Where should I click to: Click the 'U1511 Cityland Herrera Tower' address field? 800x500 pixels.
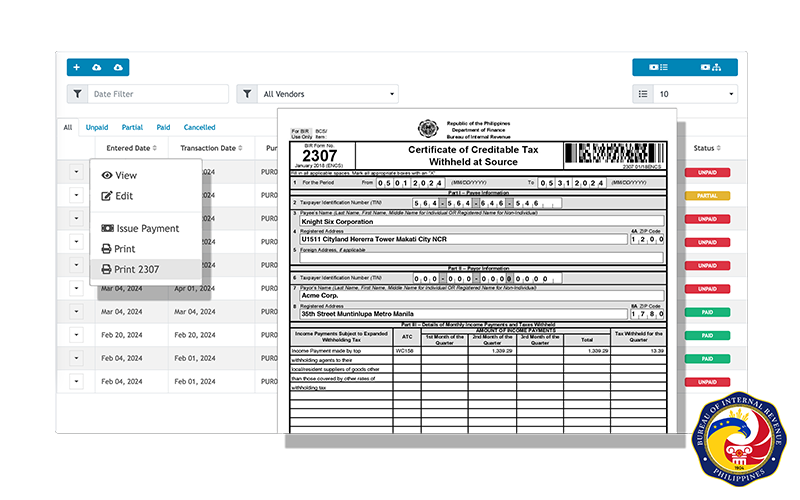tap(463, 239)
